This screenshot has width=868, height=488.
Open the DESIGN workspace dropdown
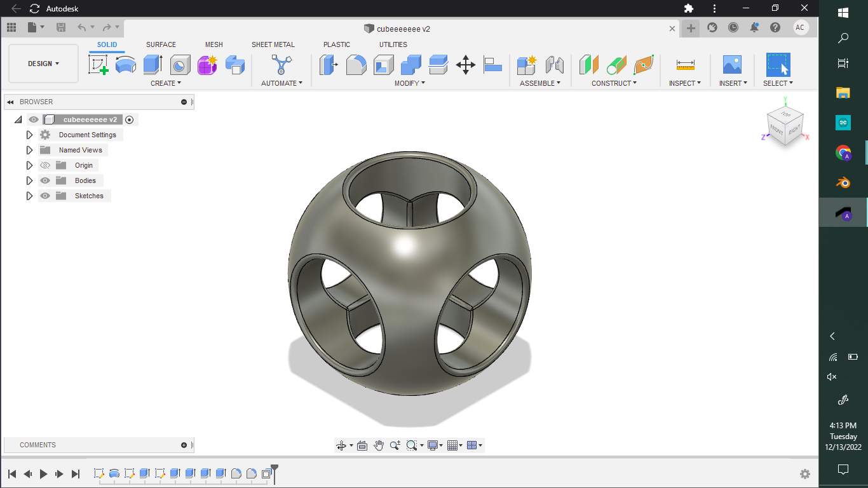point(43,64)
